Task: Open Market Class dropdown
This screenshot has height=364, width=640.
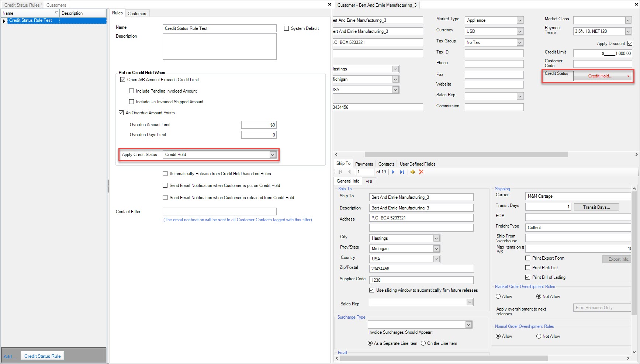Action: pos(628,20)
